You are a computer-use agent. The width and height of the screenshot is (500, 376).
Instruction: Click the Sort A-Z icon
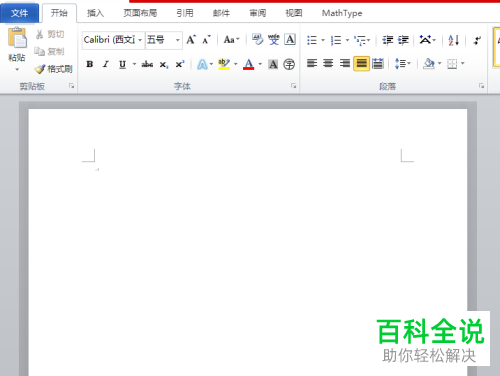click(x=454, y=40)
